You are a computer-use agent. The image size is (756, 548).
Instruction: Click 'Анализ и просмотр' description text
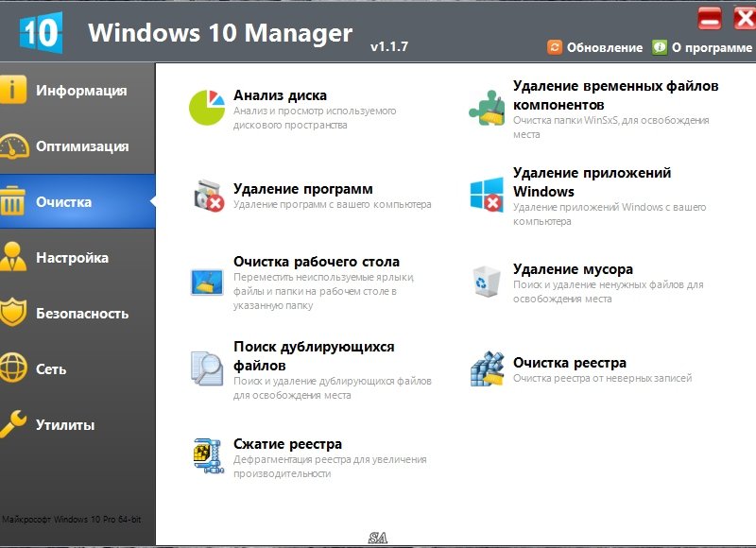[x=315, y=117]
